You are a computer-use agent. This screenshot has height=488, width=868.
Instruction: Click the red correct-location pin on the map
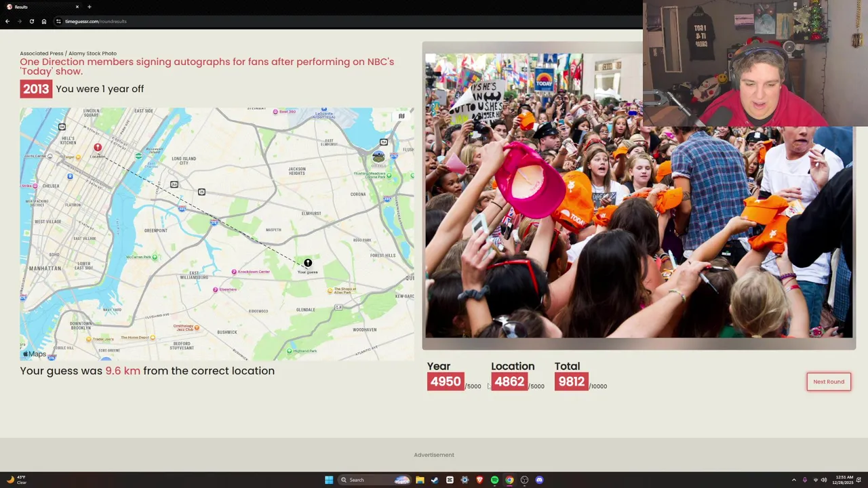point(98,147)
